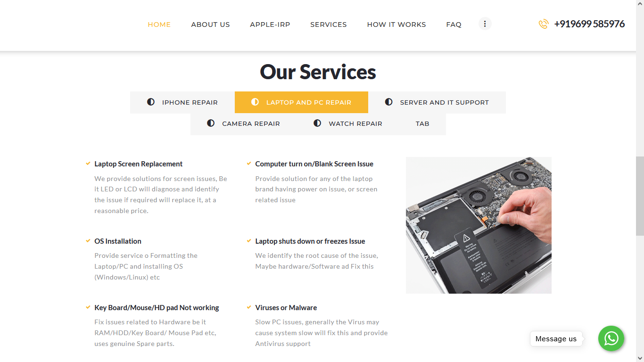
Task: Click the half-circle icon next to iPhone Repair
Action: [x=151, y=102]
